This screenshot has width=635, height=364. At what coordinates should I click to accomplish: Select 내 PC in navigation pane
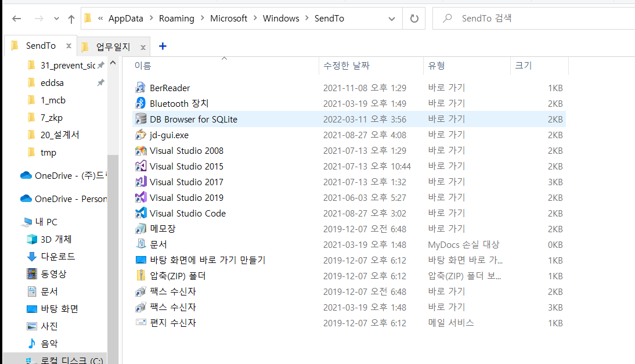(40, 222)
